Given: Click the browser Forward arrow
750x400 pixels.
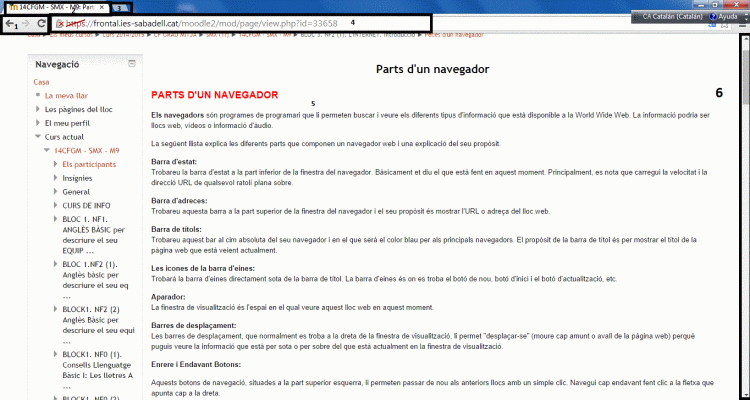Looking at the screenshot, I should (x=26, y=23).
